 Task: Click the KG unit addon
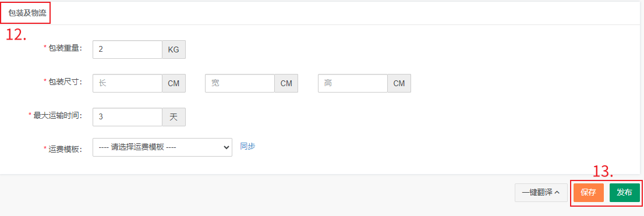174,49
